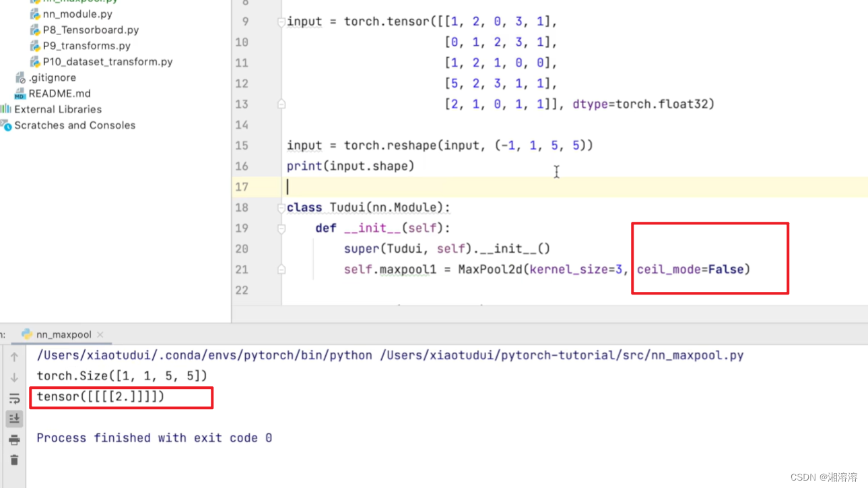The width and height of the screenshot is (868, 488).
Task: Click conda python interpreter path in console
Action: click(x=204, y=355)
